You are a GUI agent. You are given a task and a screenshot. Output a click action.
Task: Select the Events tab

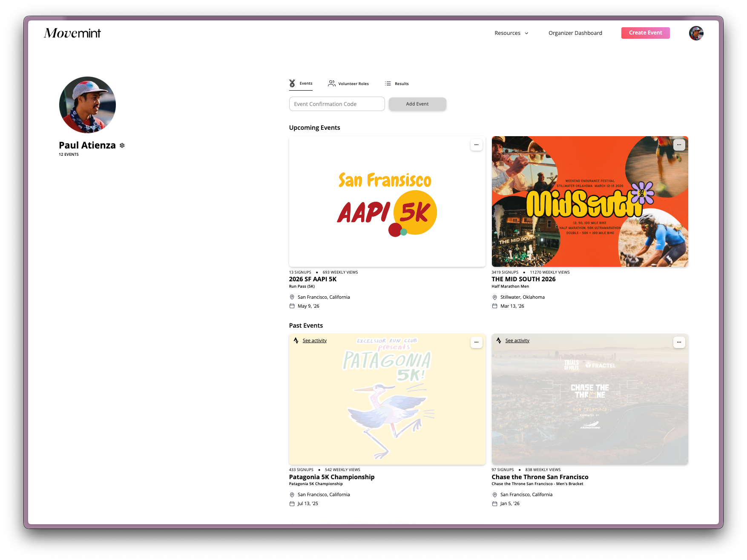coord(301,83)
